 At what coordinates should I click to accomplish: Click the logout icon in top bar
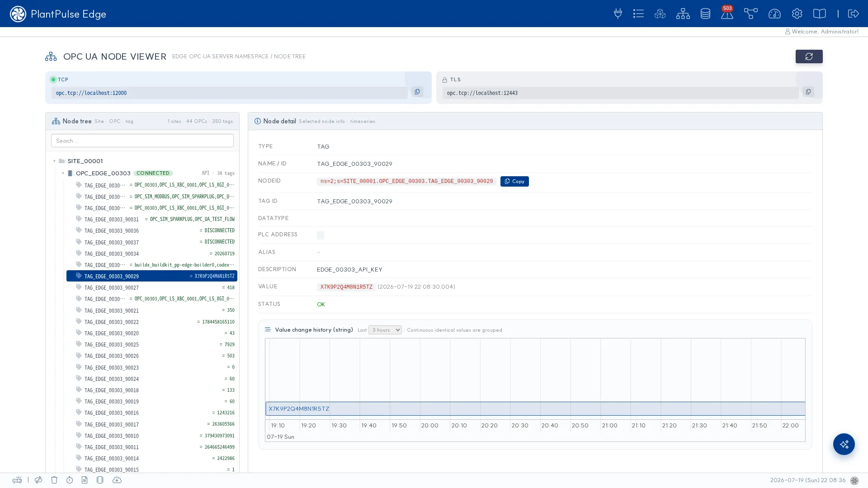point(853,14)
